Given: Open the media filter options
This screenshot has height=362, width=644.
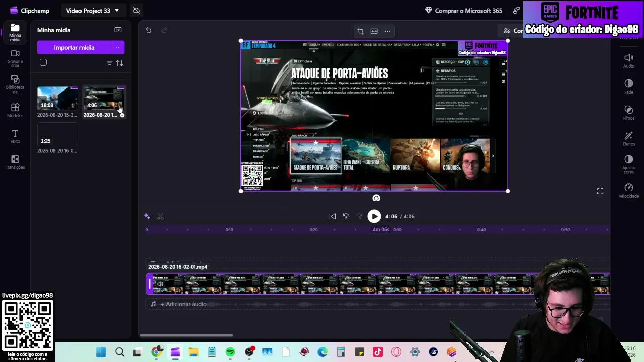Looking at the screenshot, I should pos(109,63).
